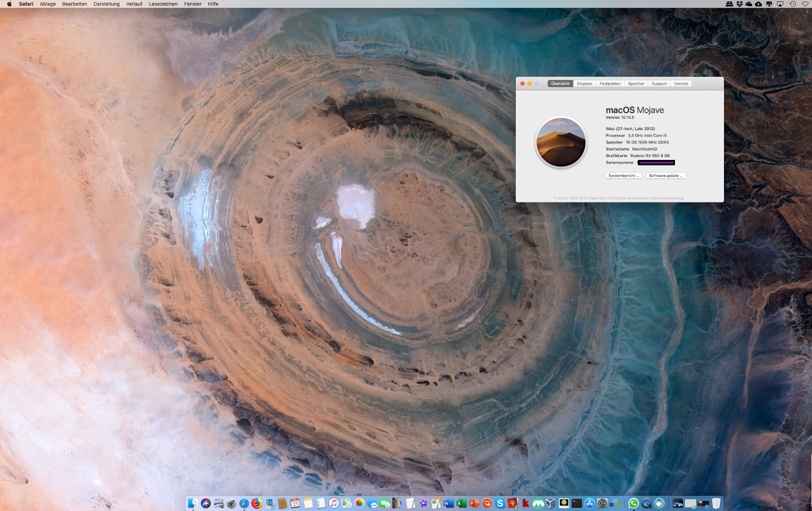Open Firefox from the dock
The image size is (812, 511).
tap(256, 503)
